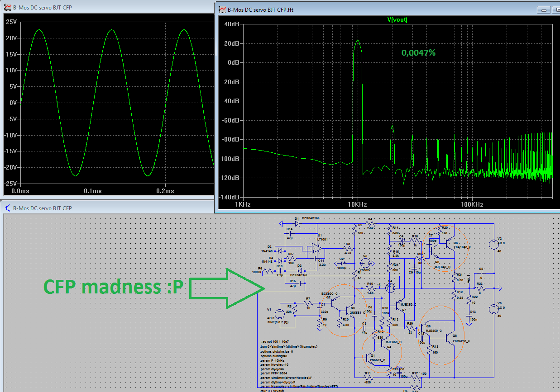Select resistor R10 1.5k symbol

pyautogui.click(x=370, y=288)
